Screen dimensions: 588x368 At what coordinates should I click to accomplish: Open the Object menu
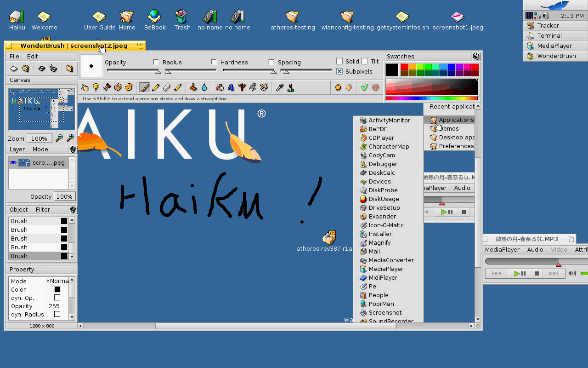19,210
